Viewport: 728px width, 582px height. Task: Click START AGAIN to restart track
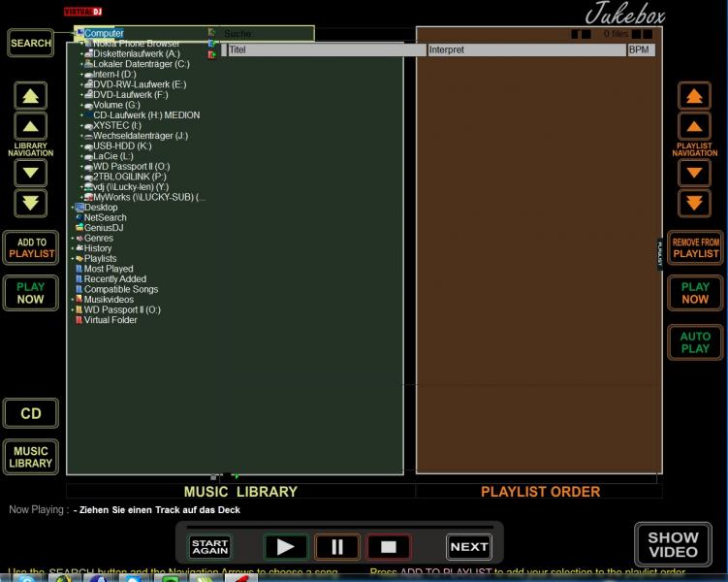[x=209, y=547]
